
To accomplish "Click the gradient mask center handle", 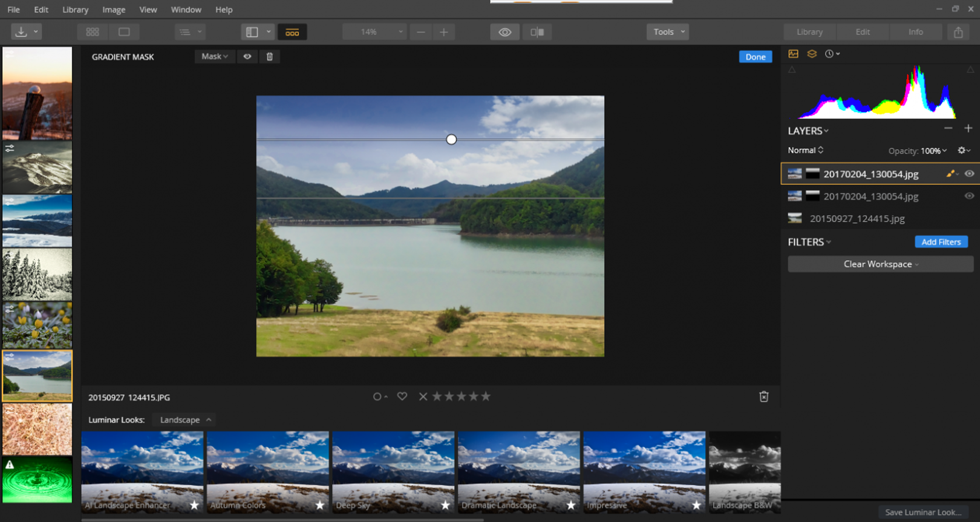I will point(452,139).
